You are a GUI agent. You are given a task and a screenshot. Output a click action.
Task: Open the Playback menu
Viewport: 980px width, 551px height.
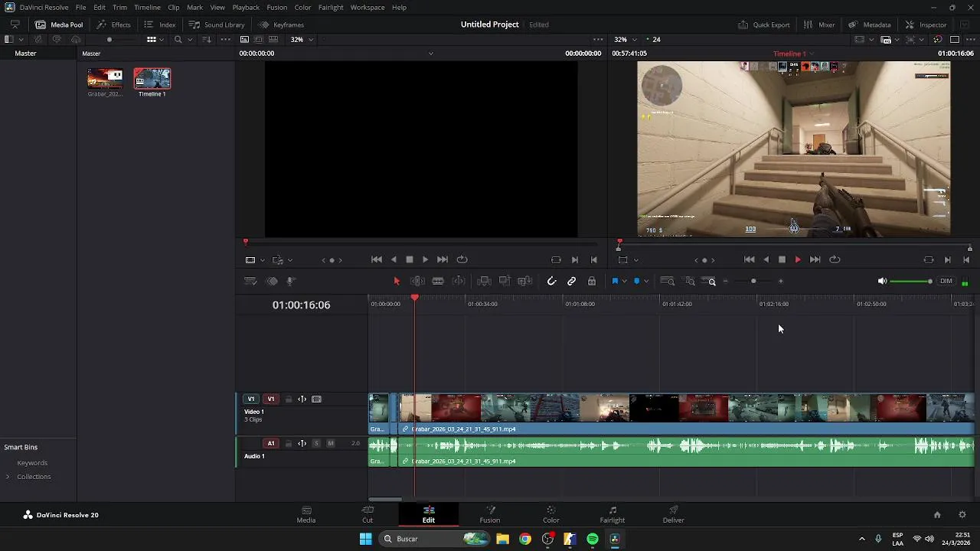point(246,8)
